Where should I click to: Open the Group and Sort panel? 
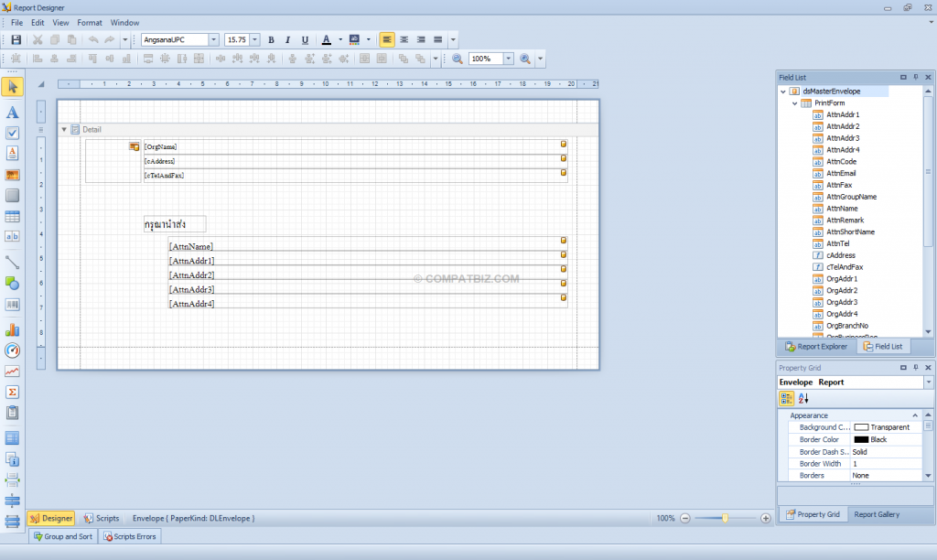pyautogui.click(x=62, y=536)
